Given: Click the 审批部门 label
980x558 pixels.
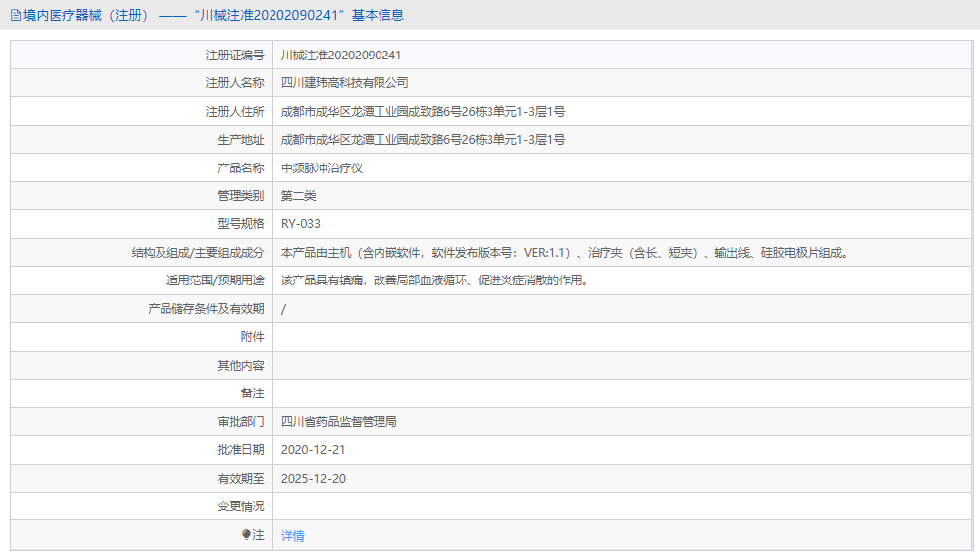Looking at the screenshot, I should 241,422.
